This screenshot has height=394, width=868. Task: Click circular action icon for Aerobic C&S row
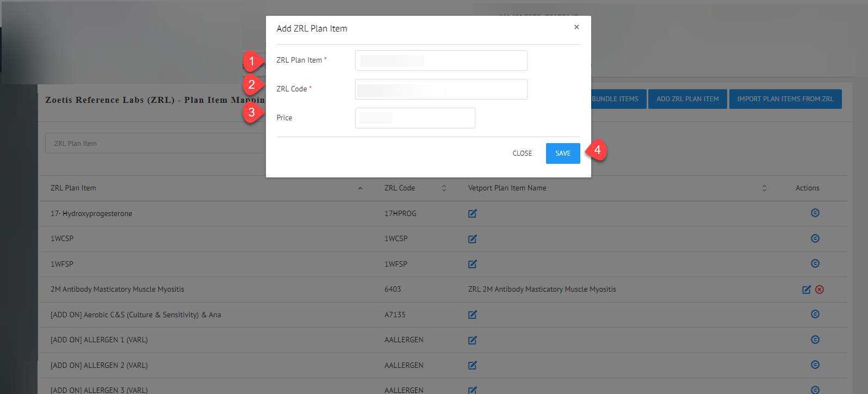point(815,314)
